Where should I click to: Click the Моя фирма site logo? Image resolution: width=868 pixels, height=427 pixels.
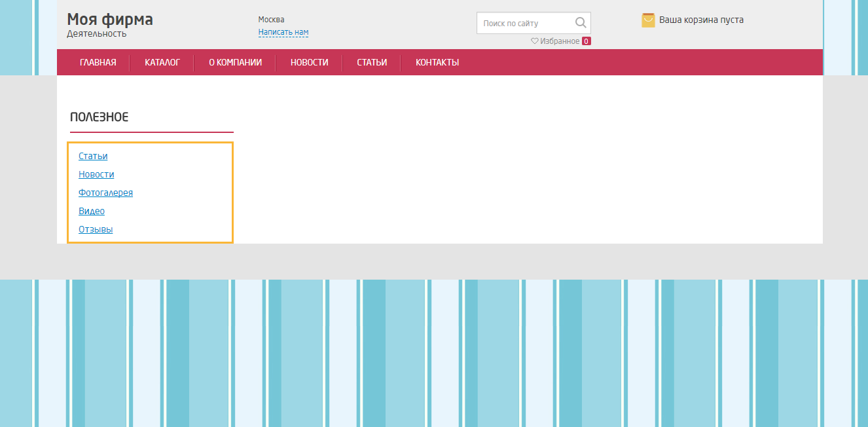110,20
